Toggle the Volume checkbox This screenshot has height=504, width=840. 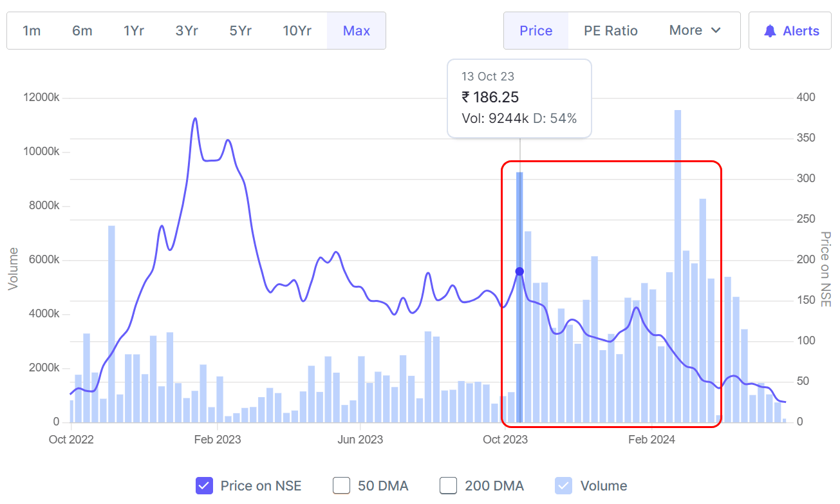(564, 485)
